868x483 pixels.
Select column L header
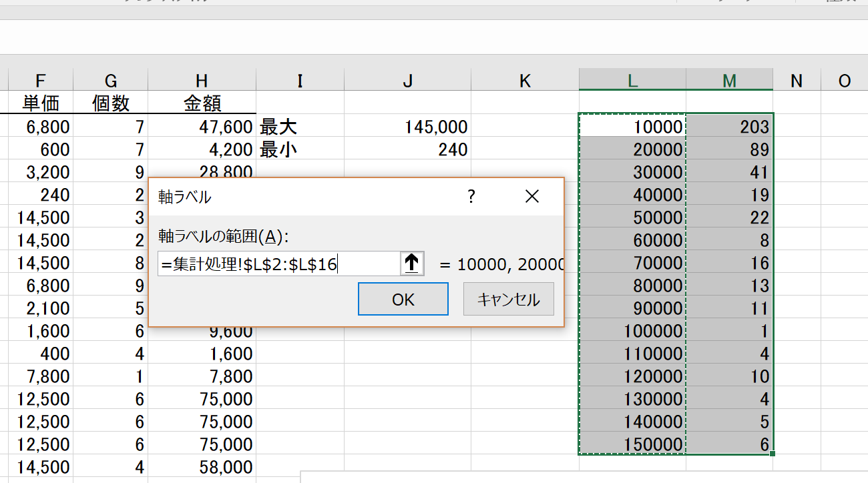[632, 81]
